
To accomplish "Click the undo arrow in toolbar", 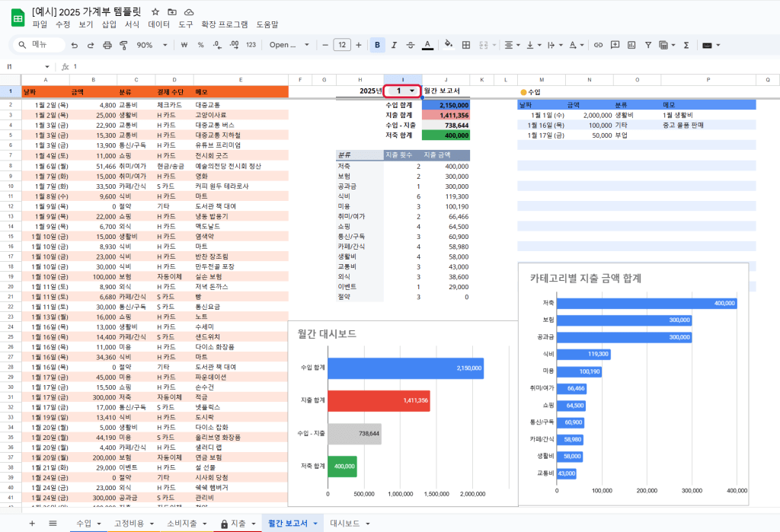I will point(74,45).
